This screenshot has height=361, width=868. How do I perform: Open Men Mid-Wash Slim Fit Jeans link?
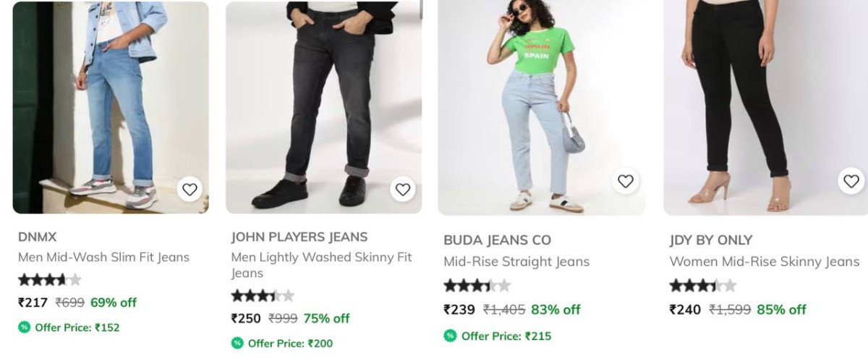[x=103, y=257]
